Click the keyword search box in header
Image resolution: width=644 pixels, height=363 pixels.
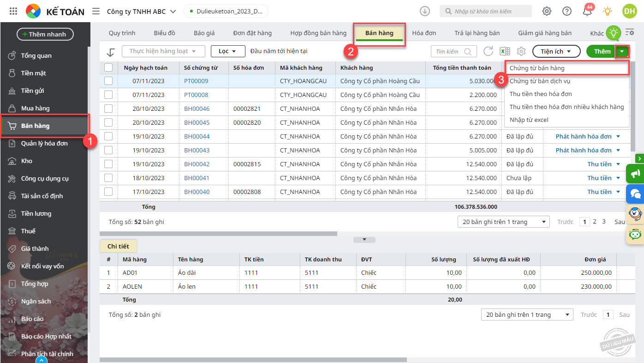coord(486,11)
